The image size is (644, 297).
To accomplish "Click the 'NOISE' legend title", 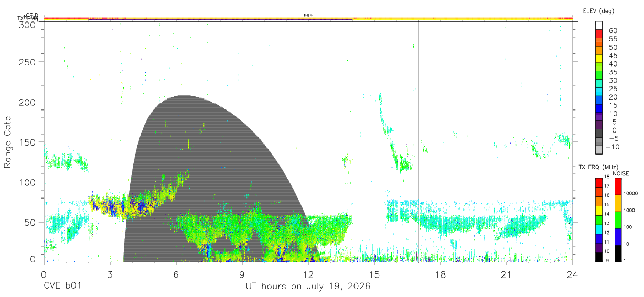I will pos(620,173).
